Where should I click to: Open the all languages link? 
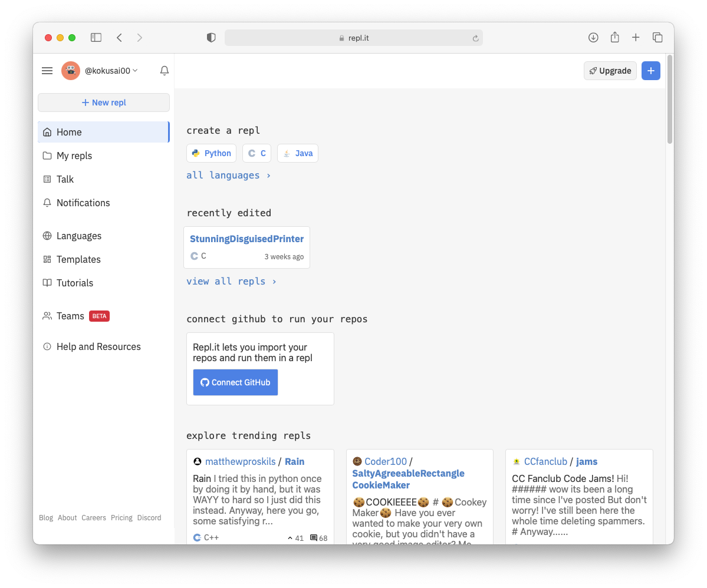(x=229, y=175)
